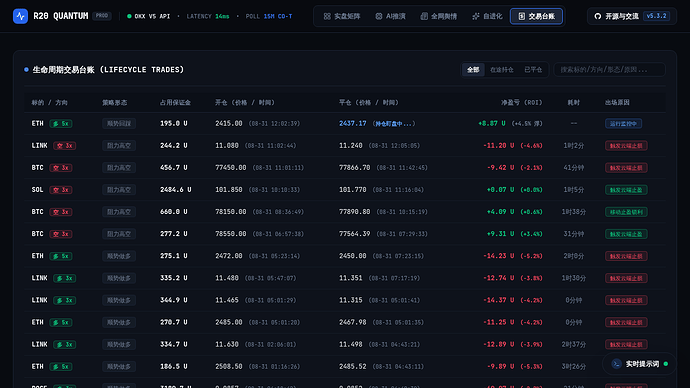Click the blue 2437.17 current price
This screenshot has height=388, width=690.
point(352,123)
